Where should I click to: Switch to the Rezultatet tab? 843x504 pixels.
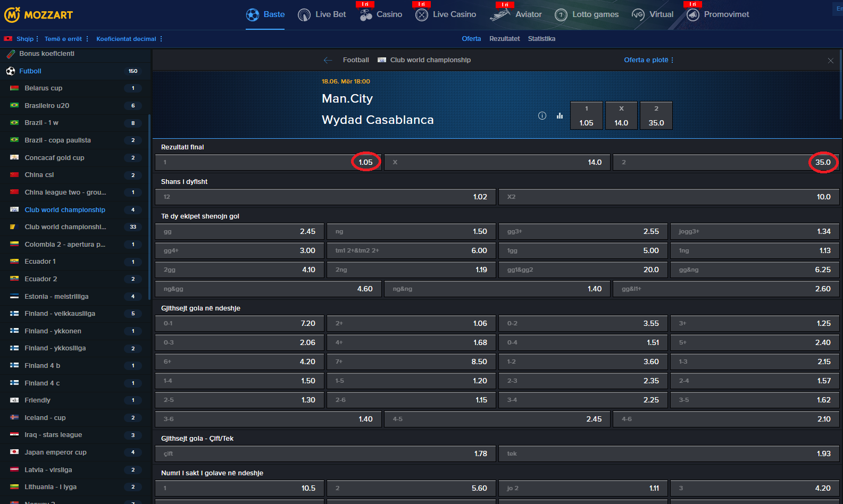coord(504,39)
